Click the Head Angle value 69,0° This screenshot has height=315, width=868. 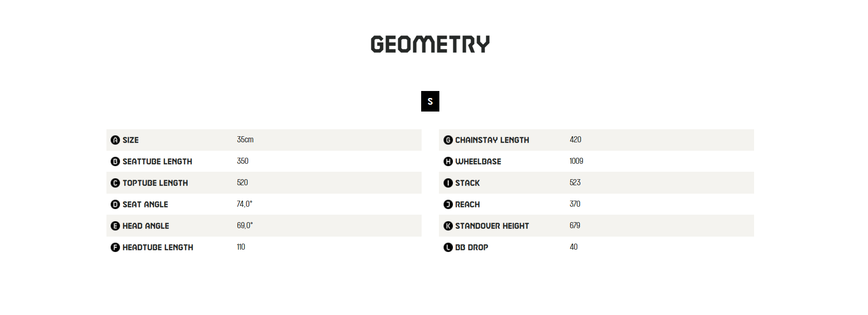pos(245,225)
